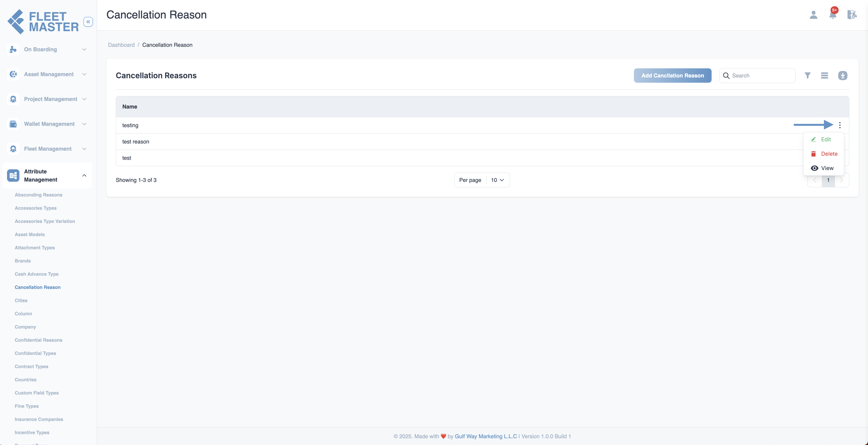868x445 pixels.
Task: Expand the Asset Management menu
Action: coord(84,74)
